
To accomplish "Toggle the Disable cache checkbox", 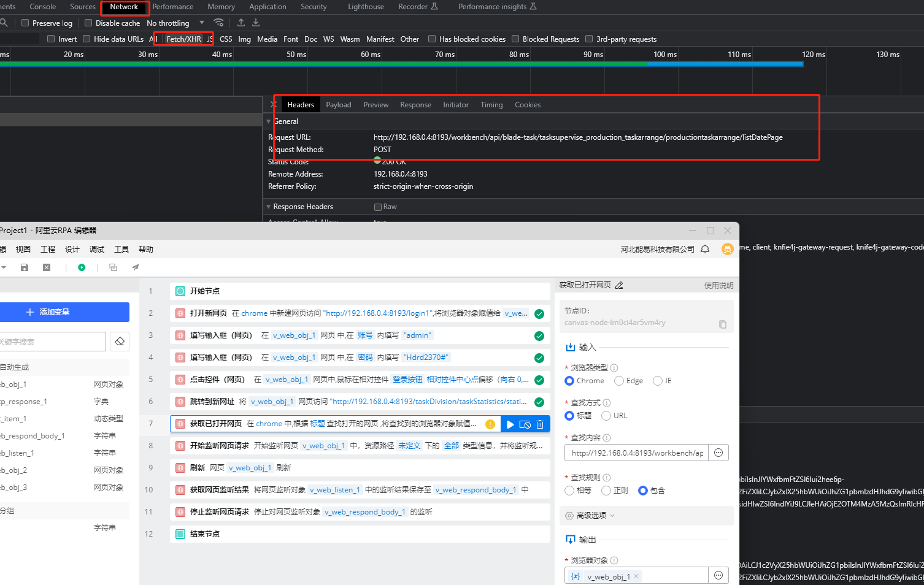I will point(88,23).
